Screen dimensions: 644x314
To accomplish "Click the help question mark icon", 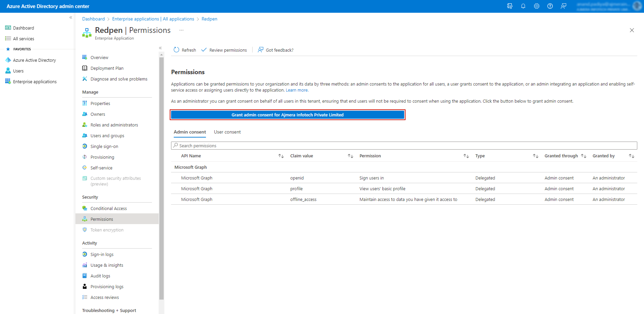I will point(550,6).
